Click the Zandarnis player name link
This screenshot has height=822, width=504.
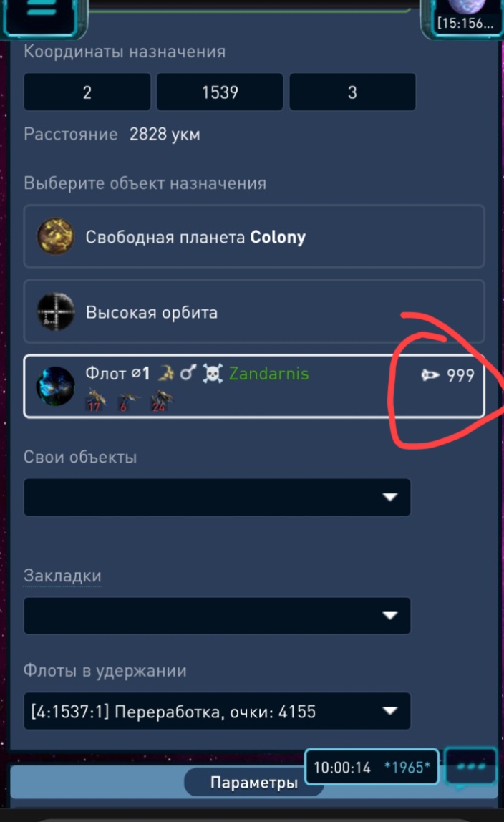coord(268,374)
